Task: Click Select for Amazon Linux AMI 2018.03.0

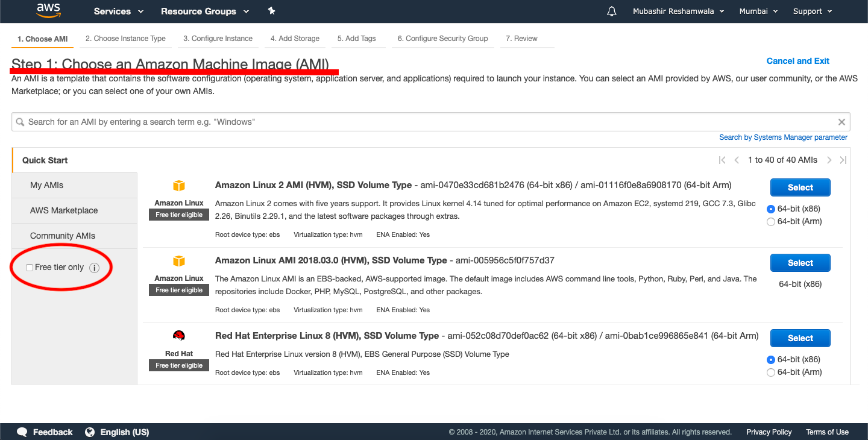Action: 800,263
